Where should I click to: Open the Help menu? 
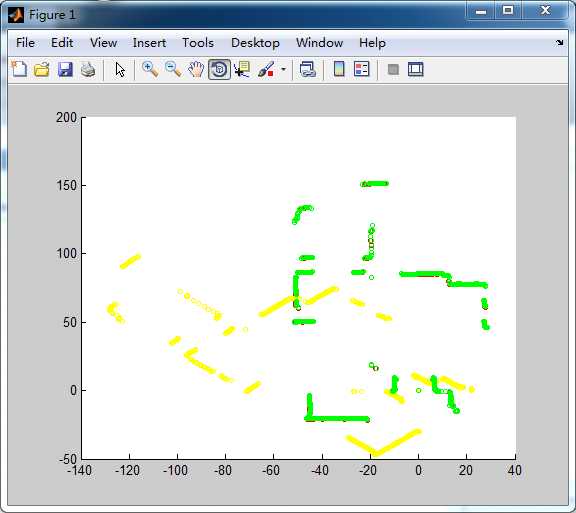(372, 43)
